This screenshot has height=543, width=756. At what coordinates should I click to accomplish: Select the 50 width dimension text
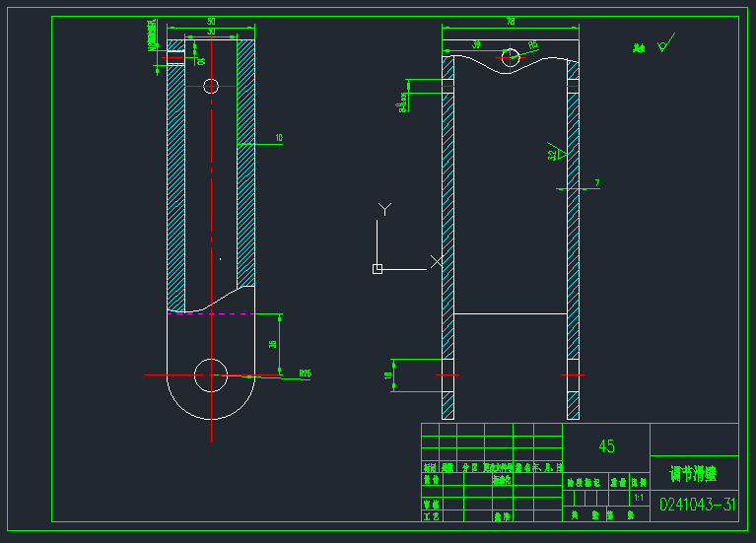pos(211,22)
